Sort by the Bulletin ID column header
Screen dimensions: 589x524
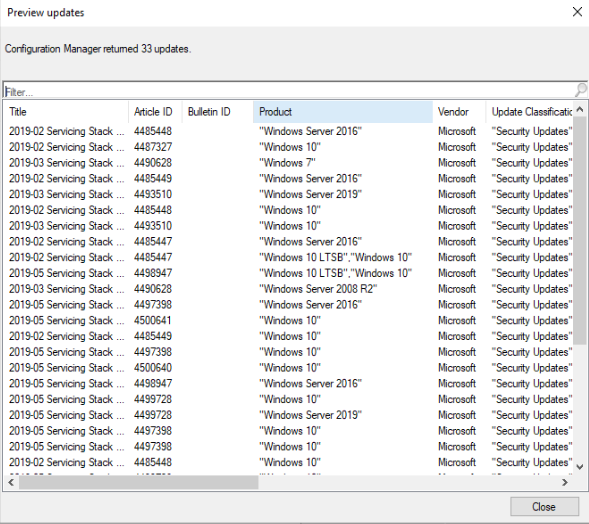(x=217, y=112)
